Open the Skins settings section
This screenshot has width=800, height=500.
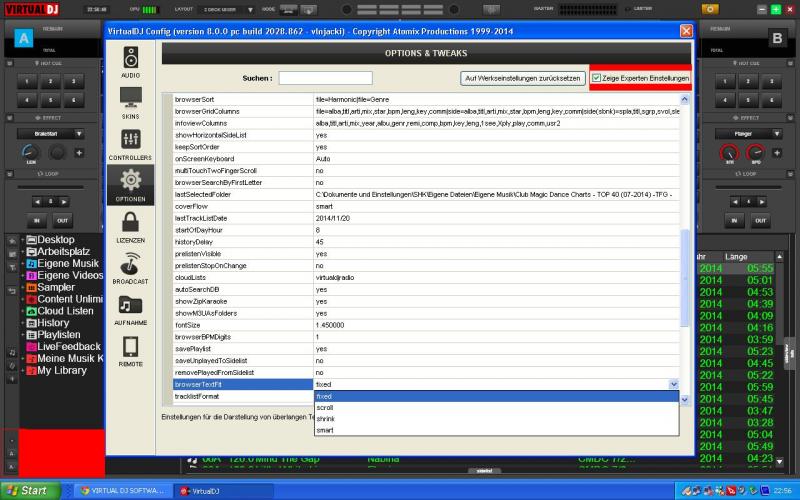pyautogui.click(x=130, y=101)
